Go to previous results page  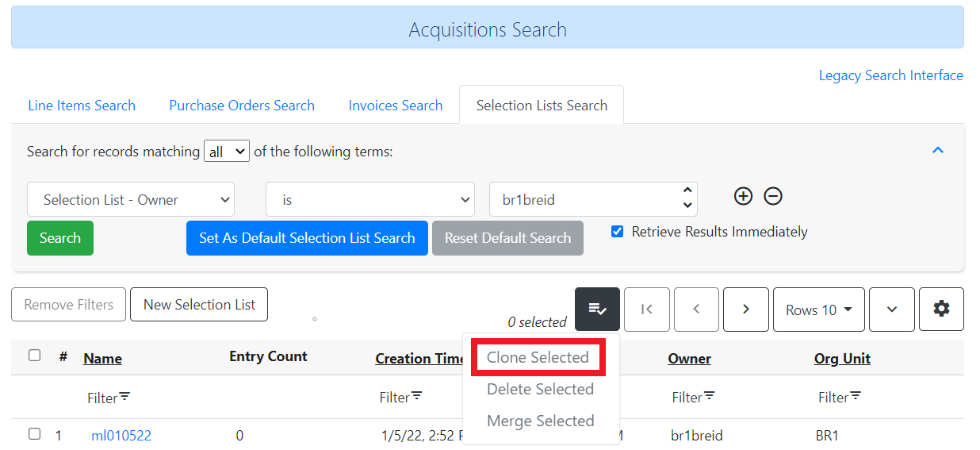[696, 310]
